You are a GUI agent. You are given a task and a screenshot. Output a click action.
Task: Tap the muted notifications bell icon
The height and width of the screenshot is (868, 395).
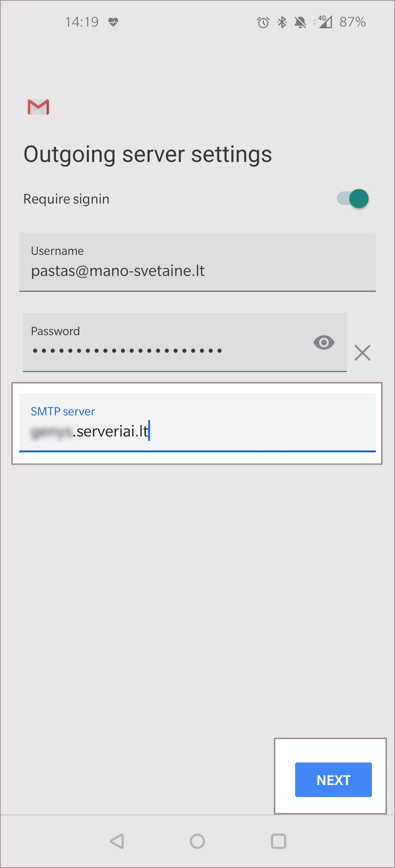tap(300, 22)
